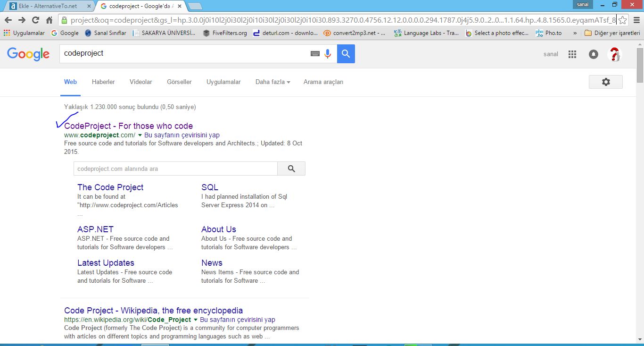644x346 pixels.
Task: Open the on-screen keyboard in the search box
Action: click(314, 53)
